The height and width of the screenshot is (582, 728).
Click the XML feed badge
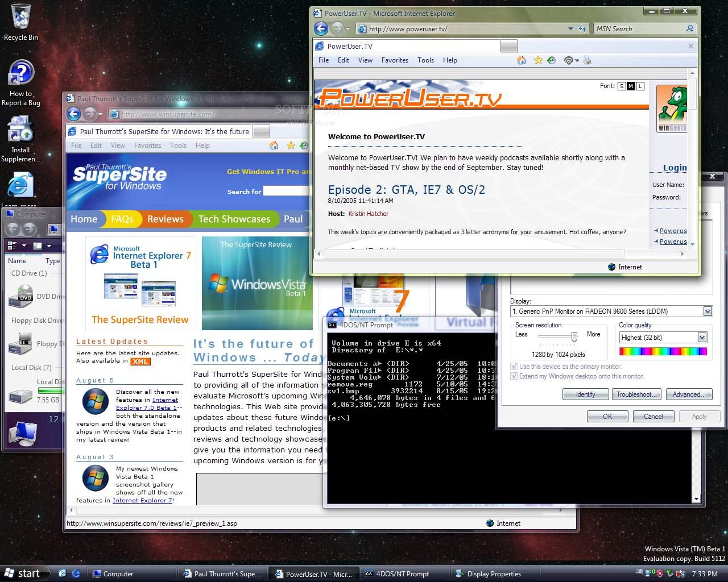tap(140, 361)
